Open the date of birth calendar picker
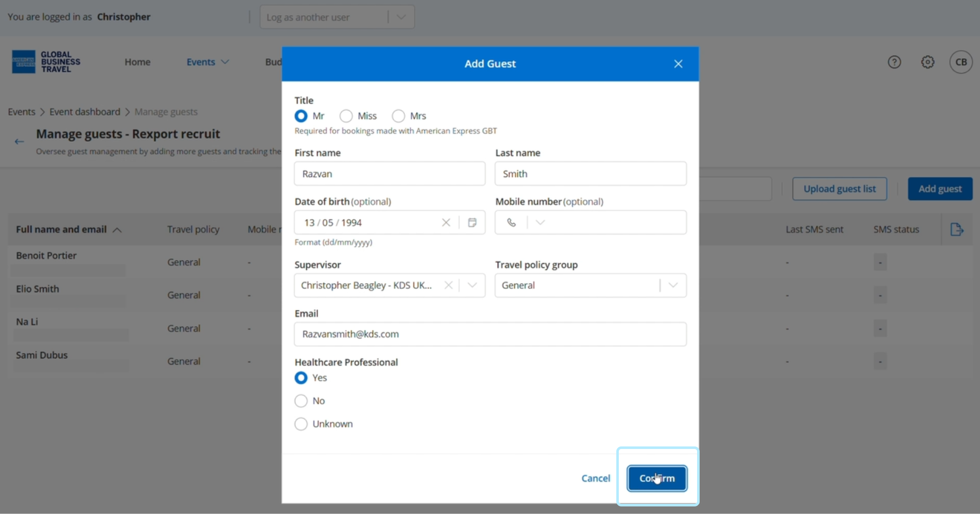The height and width of the screenshot is (514, 980). [472, 223]
